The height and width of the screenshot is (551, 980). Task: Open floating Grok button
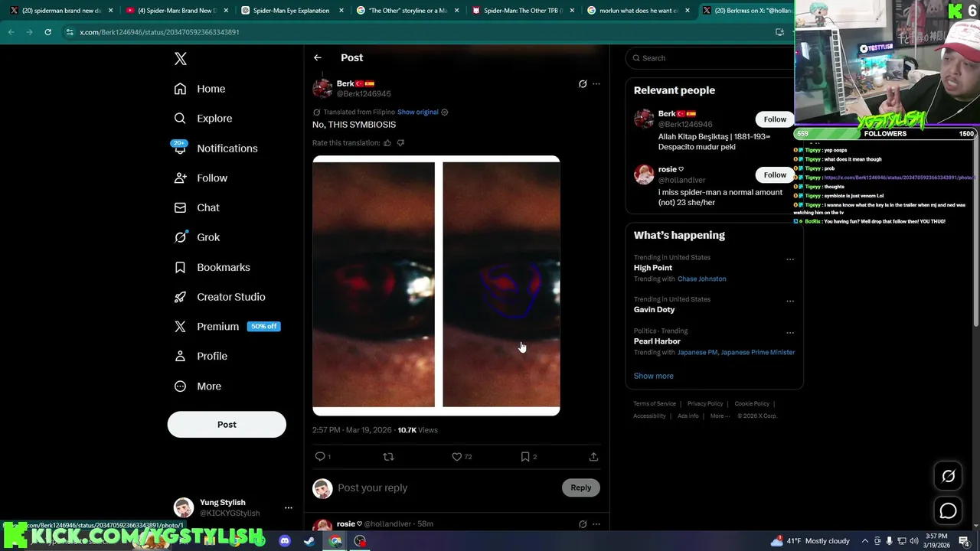point(948,477)
